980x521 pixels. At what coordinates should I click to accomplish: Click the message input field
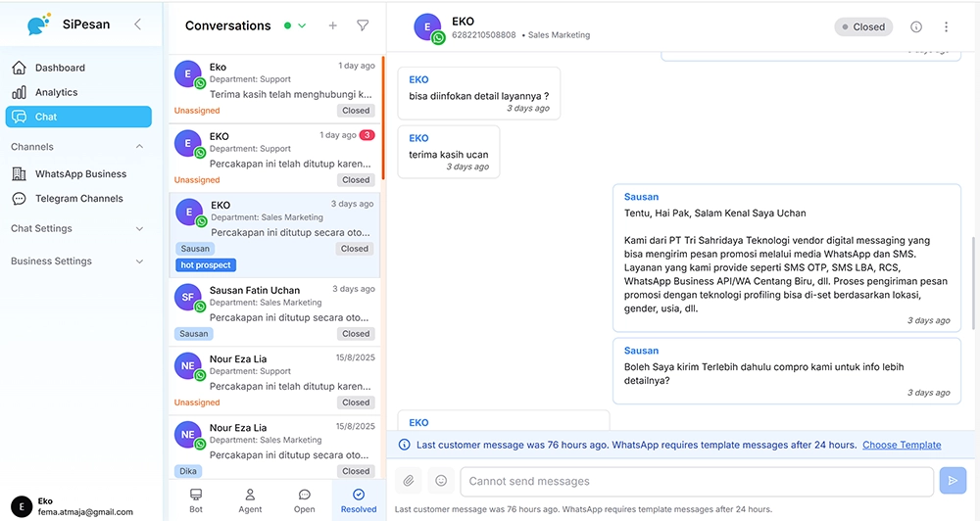tap(696, 481)
